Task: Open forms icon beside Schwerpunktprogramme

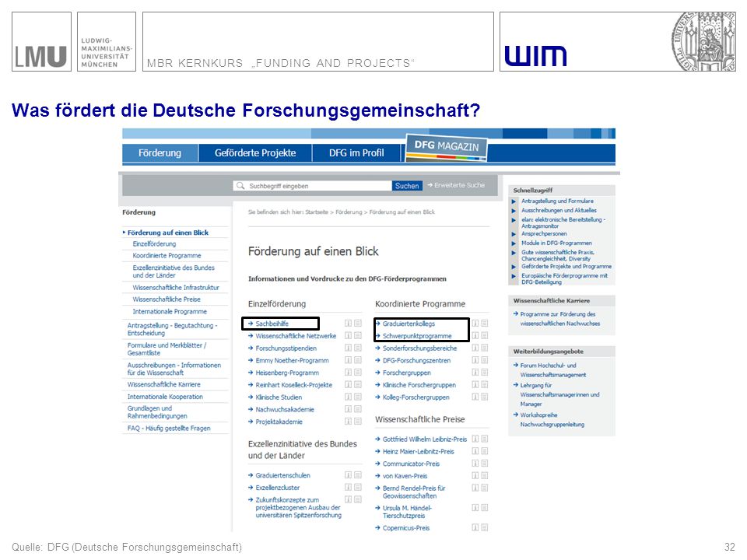Action: 485,336
